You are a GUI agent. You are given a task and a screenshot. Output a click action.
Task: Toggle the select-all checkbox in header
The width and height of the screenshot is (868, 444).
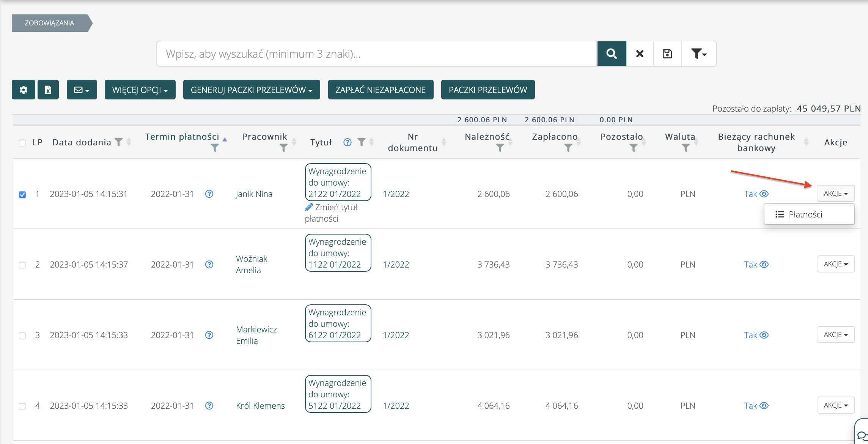click(x=22, y=143)
